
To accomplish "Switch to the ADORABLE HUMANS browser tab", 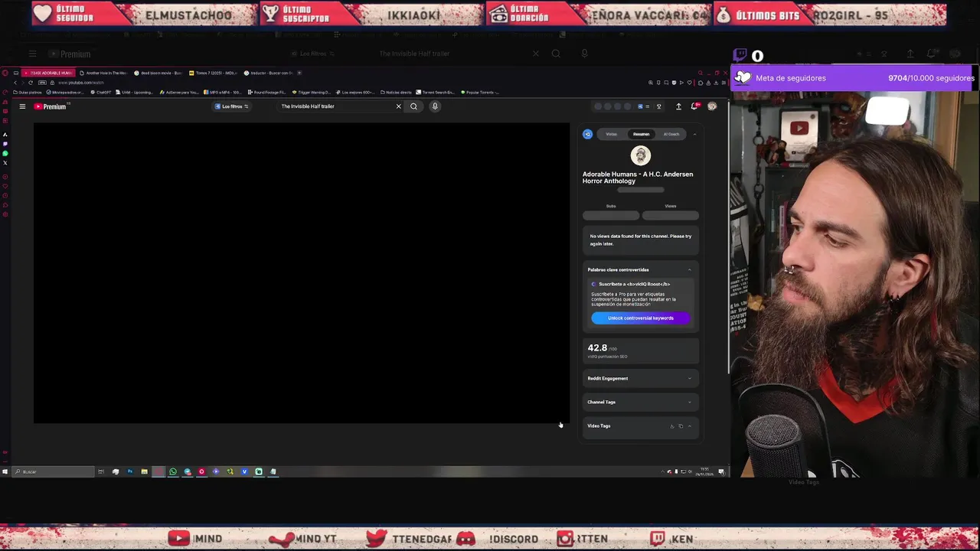I will point(47,73).
